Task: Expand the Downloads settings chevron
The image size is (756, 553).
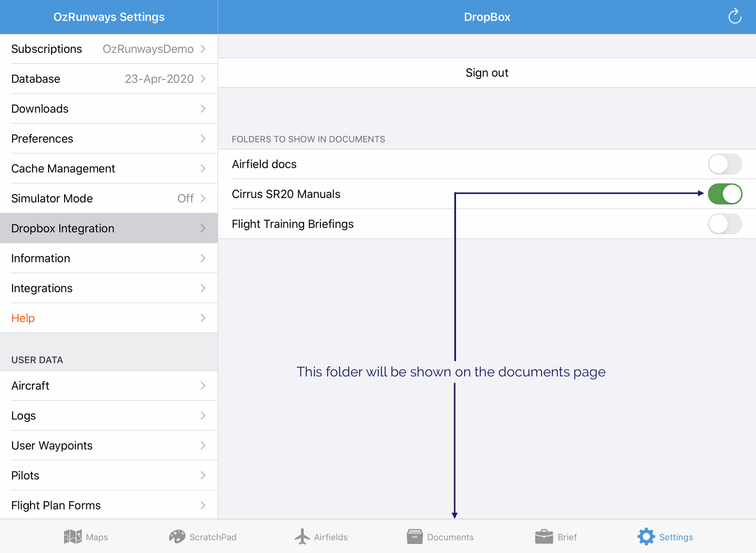Action: (203, 109)
